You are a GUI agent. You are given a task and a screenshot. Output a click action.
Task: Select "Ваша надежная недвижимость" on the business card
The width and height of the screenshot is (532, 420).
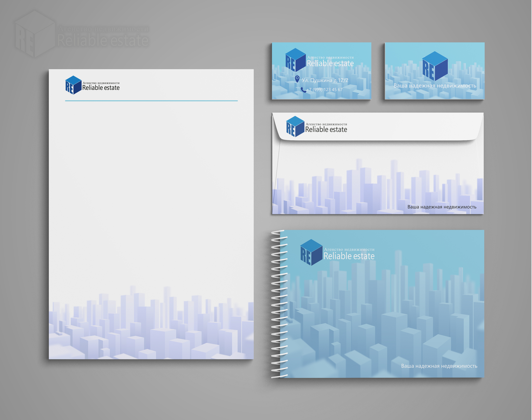pyautogui.click(x=435, y=86)
